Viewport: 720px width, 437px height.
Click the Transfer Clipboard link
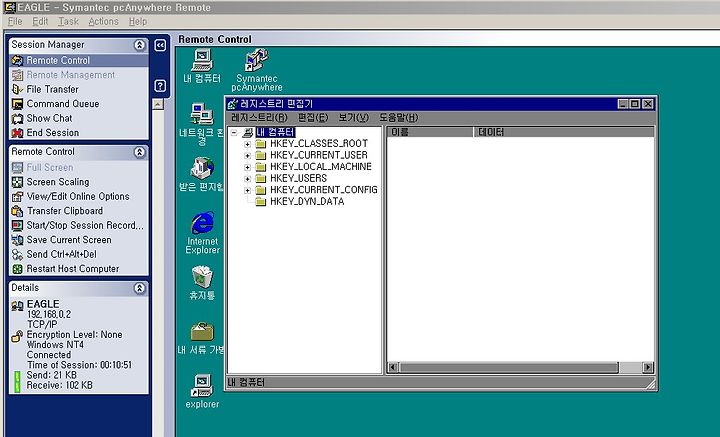coord(65,211)
